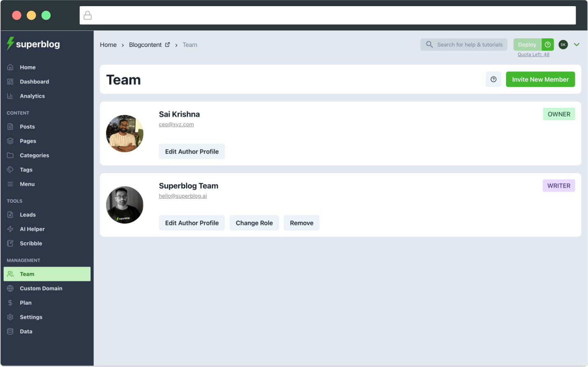Viewport: 588px width, 367px height.
Task: Open the Blogcontent external link from breadcrumb
Action: tap(167, 44)
